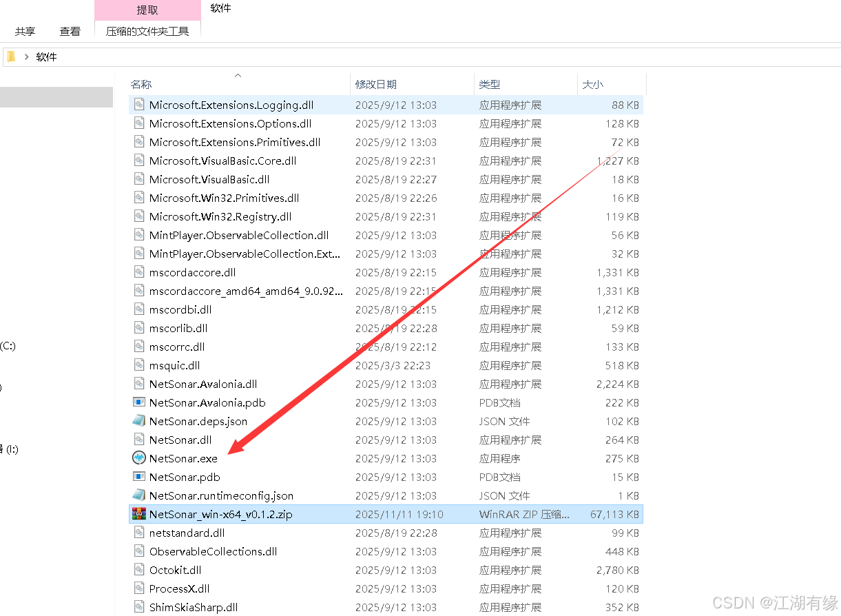Click the WinRAR ZIP 压缩... type cell
Viewport: 841px width, 616px height.
pyautogui.click(x=525, y=514)
